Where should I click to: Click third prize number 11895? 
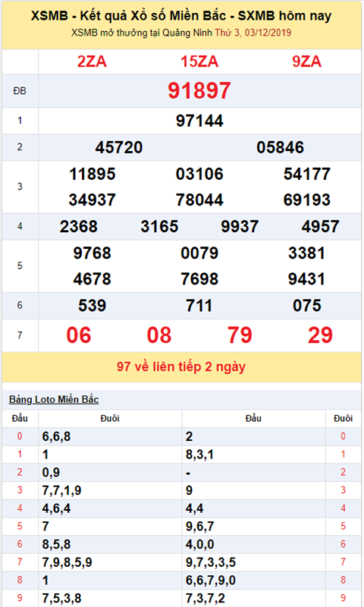pos(92,174)
